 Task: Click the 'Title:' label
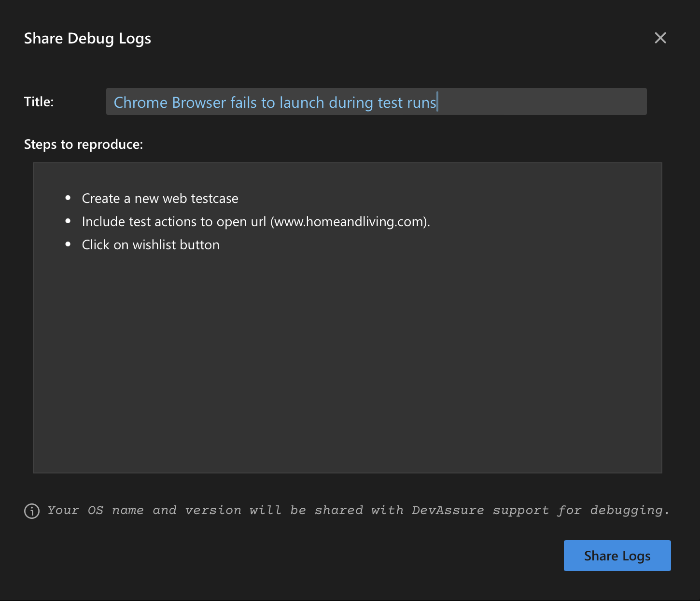tap(39, 102)
